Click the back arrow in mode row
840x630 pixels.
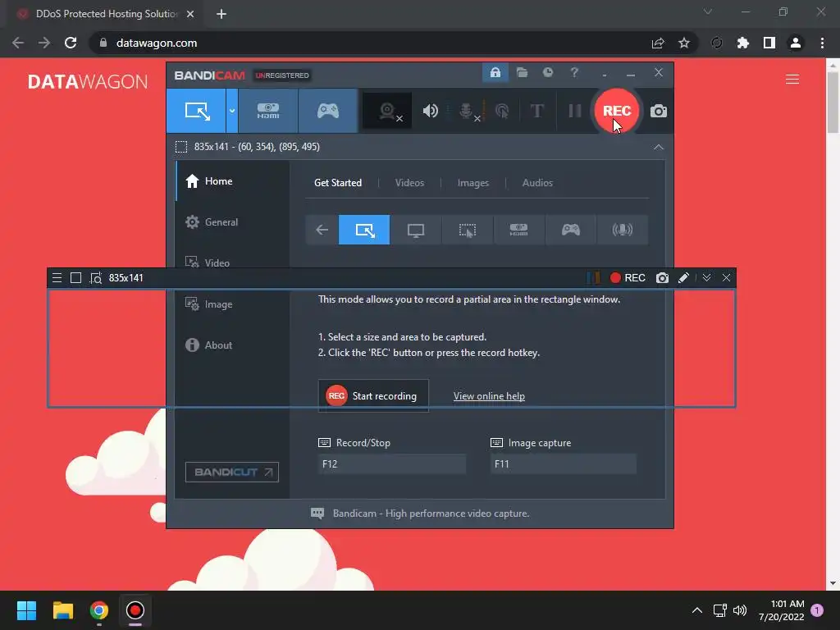[322, 230]
